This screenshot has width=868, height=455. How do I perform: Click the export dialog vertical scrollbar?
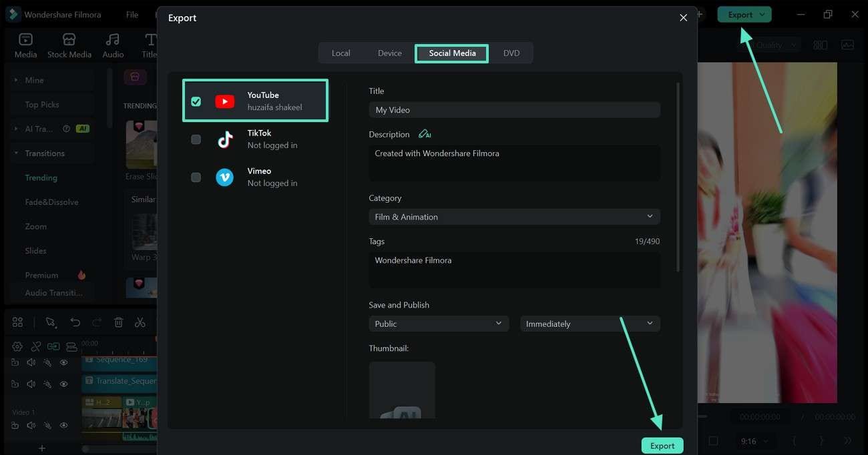coord(678,177)
